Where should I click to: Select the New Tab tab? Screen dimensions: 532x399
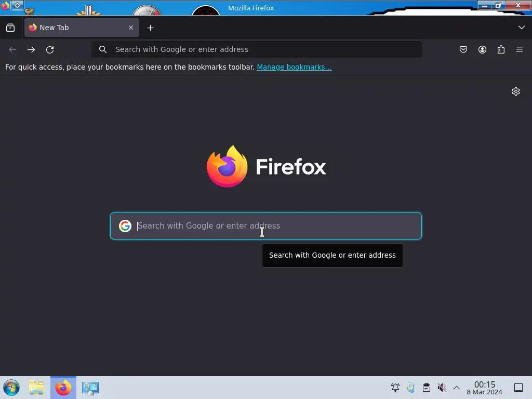pyautogui.click(x=82, y=28)
